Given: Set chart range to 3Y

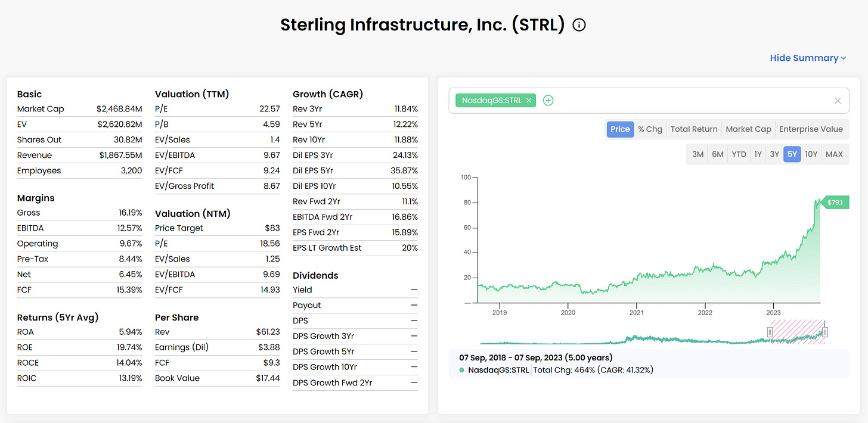Looking at the screenshot, I should [x=774, y=154].
